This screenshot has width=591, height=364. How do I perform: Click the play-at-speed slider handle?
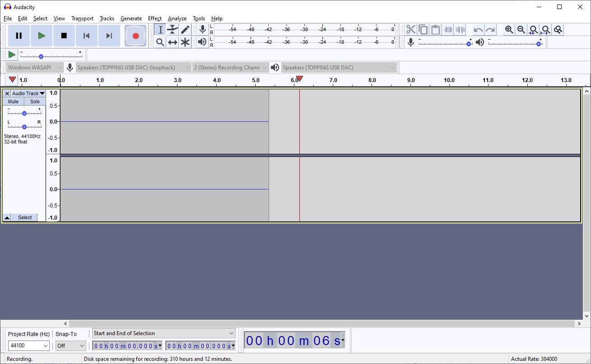coord(41,56)
